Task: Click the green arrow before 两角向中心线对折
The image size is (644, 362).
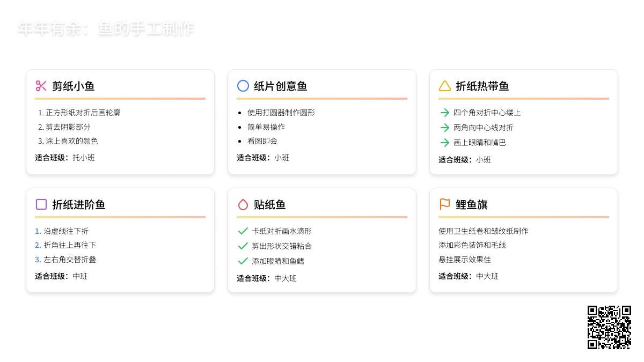Action: 445,128
